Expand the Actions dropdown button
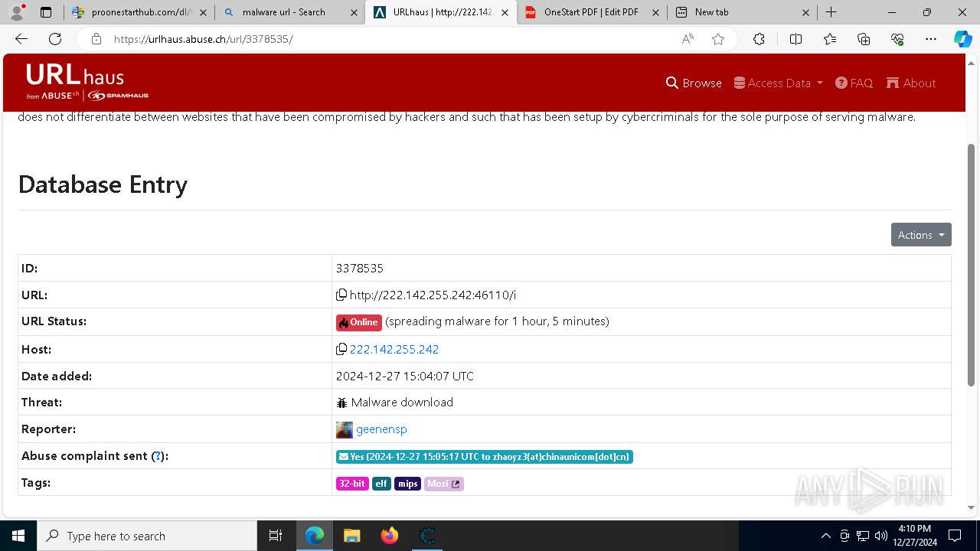The image size is (980, 551). point(921,235)
